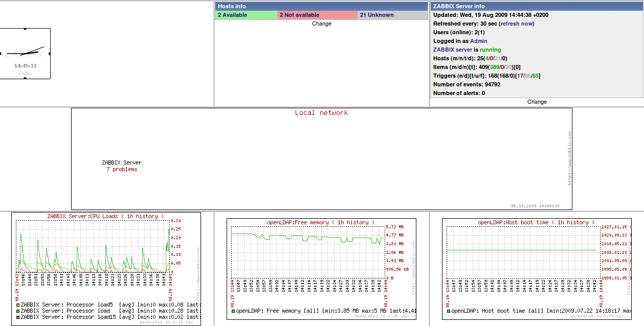
Task: Click the Free memory legend color square
Action: coord(233,311)
